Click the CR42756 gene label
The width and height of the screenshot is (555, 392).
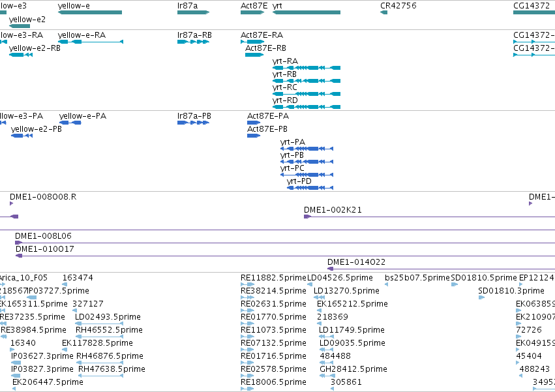click(398, 6)
